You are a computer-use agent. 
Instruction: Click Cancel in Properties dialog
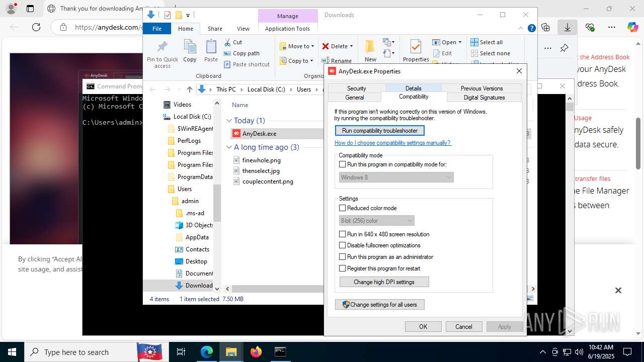[464, 327]
